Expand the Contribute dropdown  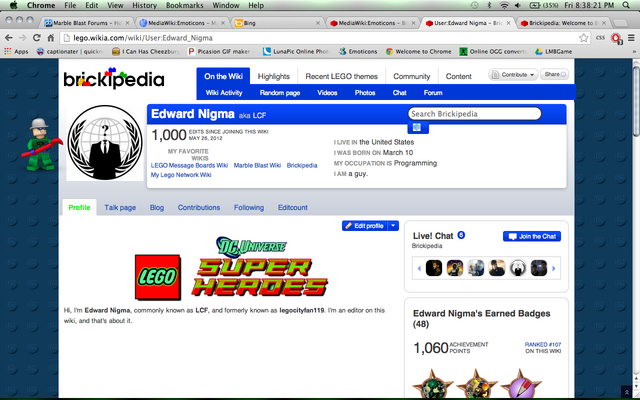point(513,75)
